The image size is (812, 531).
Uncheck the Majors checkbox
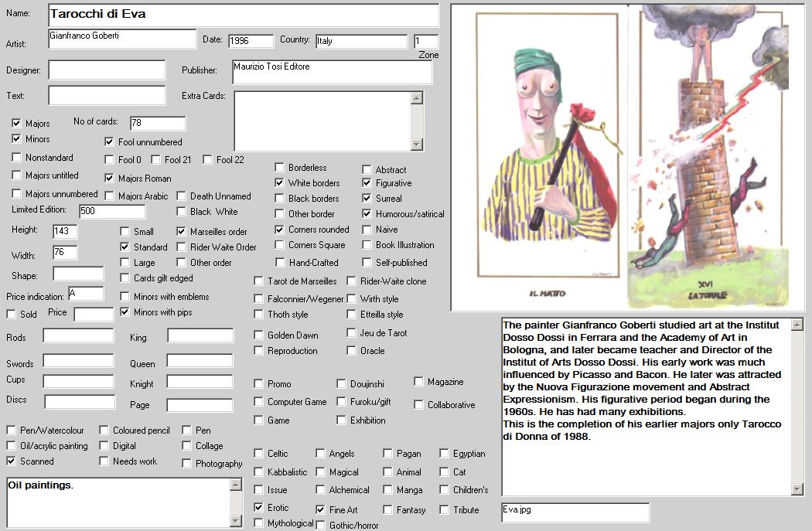click(x=17, y=124)
